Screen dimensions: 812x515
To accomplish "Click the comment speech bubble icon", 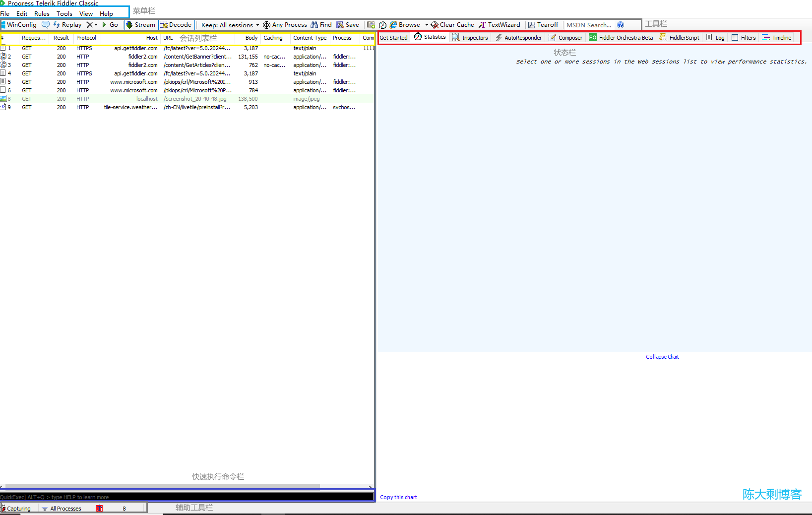I will pos(46,25).
